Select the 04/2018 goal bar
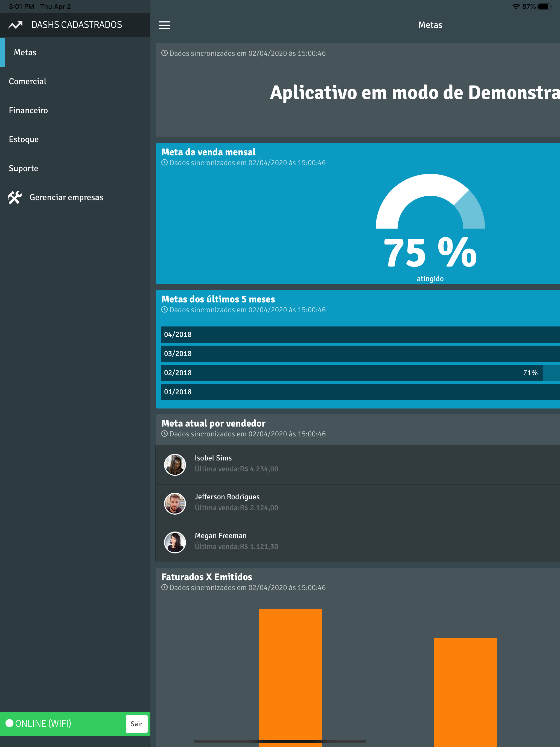The image size is (560, 747). (360, 335)
